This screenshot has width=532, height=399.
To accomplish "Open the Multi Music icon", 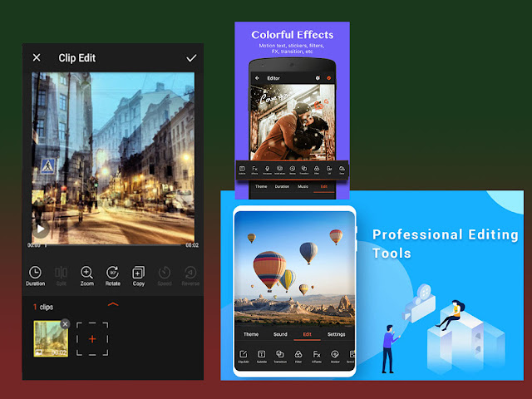I will 279,170.
